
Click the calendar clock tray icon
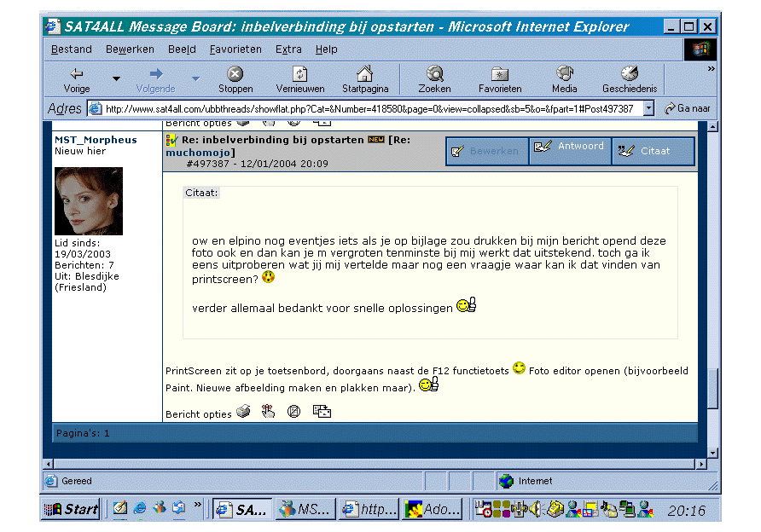(x=484, y=509)
